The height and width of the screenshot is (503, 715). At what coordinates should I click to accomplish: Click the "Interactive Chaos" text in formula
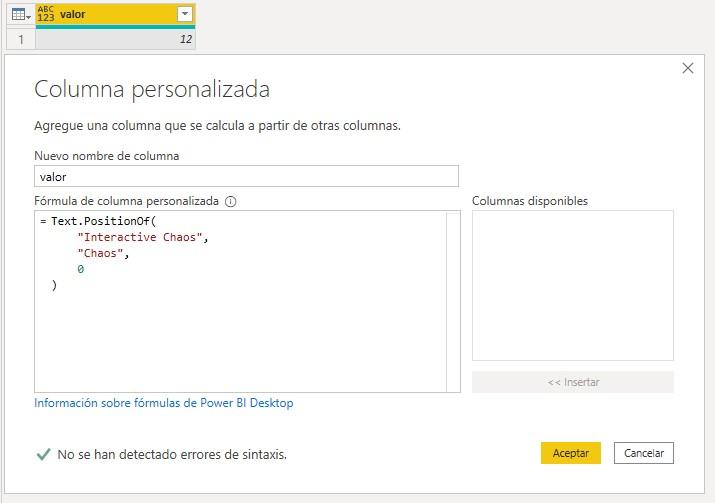(140, 237)
